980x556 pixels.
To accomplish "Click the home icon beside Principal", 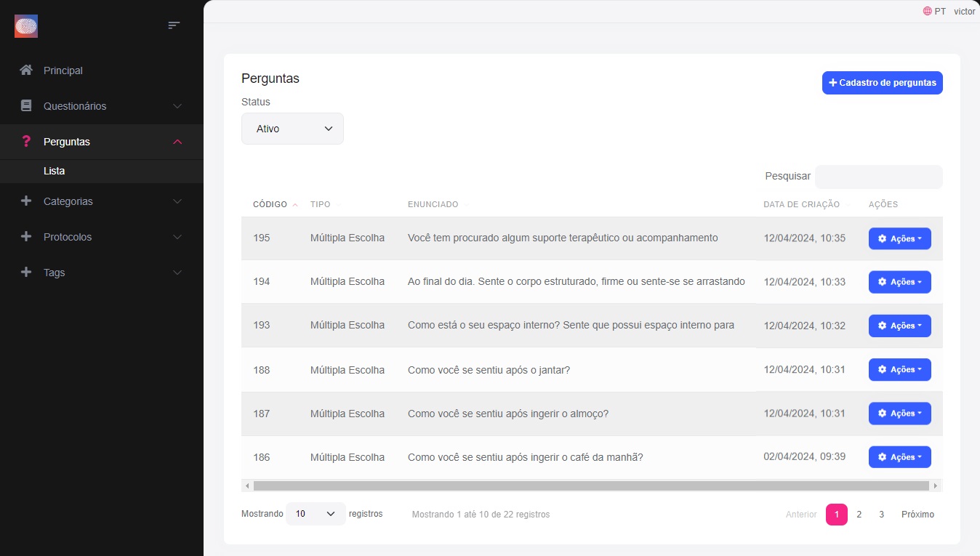I will 26,70.
